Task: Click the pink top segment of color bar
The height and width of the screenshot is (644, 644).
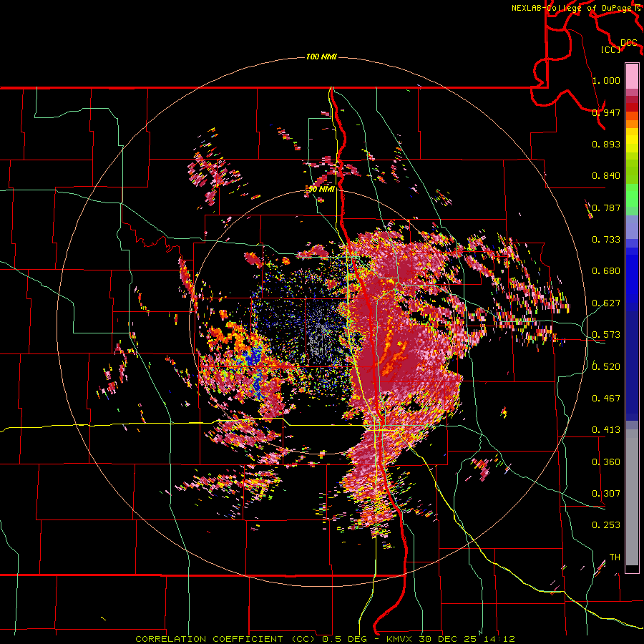Action: [x=632, y=76]
